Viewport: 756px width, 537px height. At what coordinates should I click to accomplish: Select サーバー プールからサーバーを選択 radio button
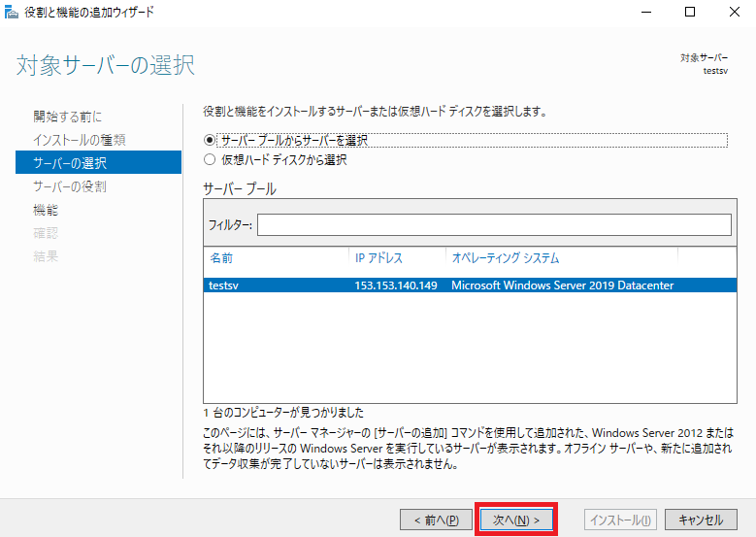coord(210,141)
